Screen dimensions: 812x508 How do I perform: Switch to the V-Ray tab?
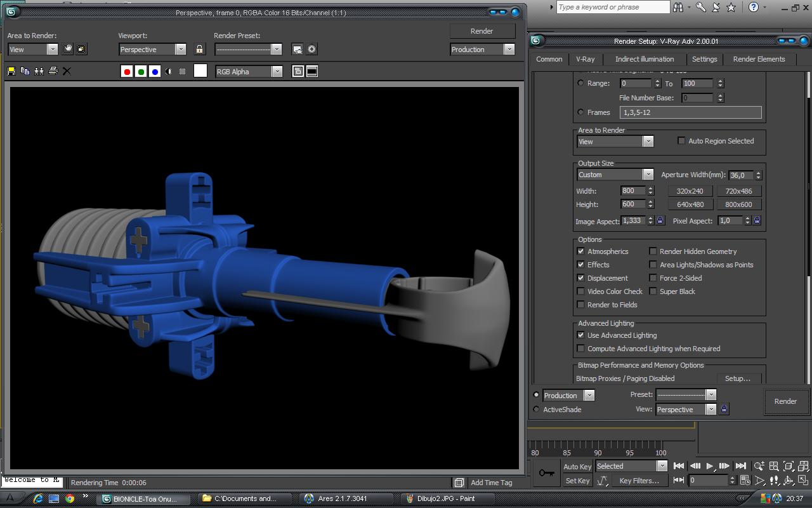click(585, 59)
